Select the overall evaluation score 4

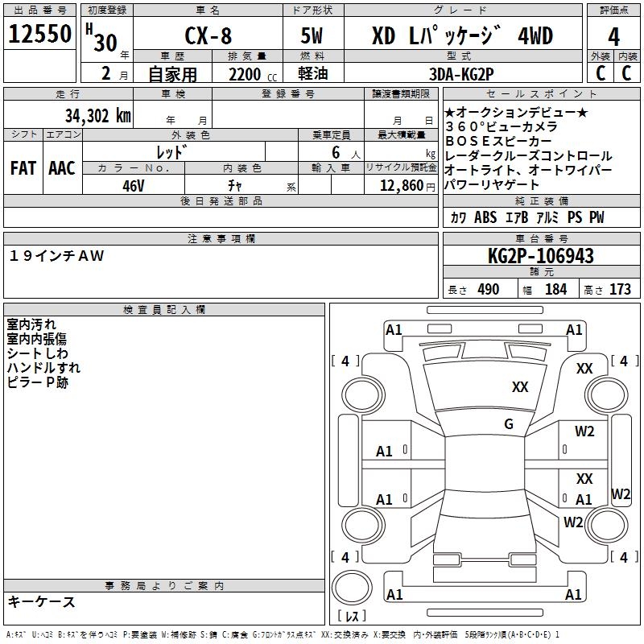(613, 37)
